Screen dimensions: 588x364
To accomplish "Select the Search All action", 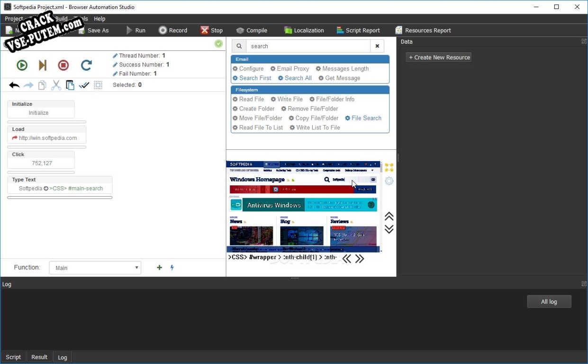I will coord(295,78).
